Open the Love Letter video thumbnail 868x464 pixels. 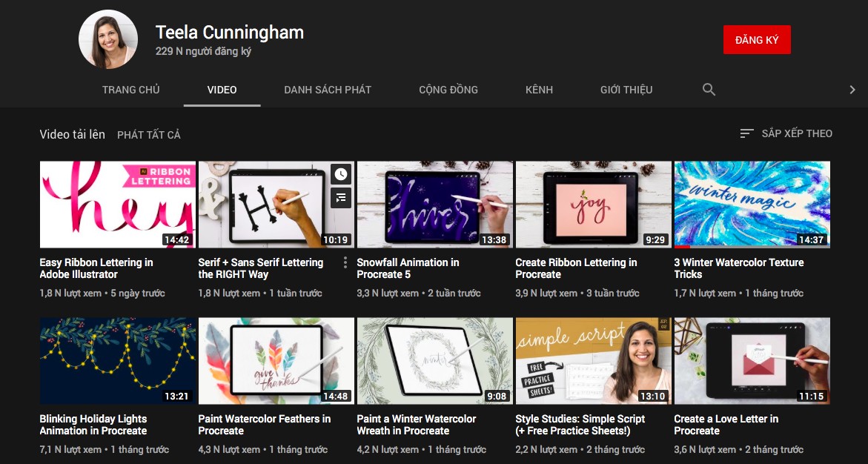(752, 361)
